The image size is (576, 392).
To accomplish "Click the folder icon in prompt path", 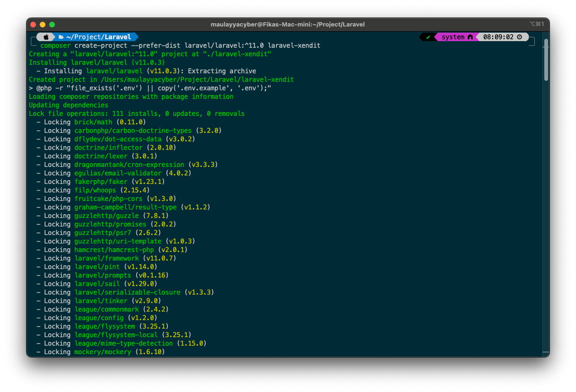I will pyautogui.click(x=61, y=37).
